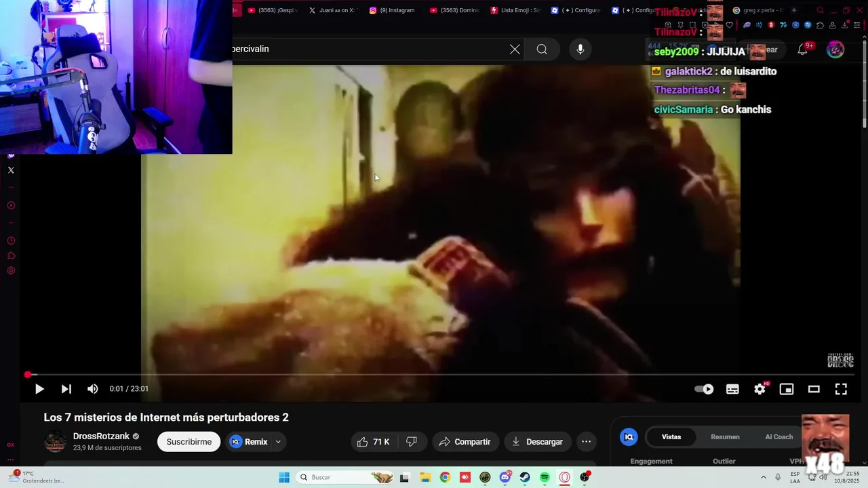
Task: Switch to the Instagram browser tab
Action: click(x=393, y=10)
